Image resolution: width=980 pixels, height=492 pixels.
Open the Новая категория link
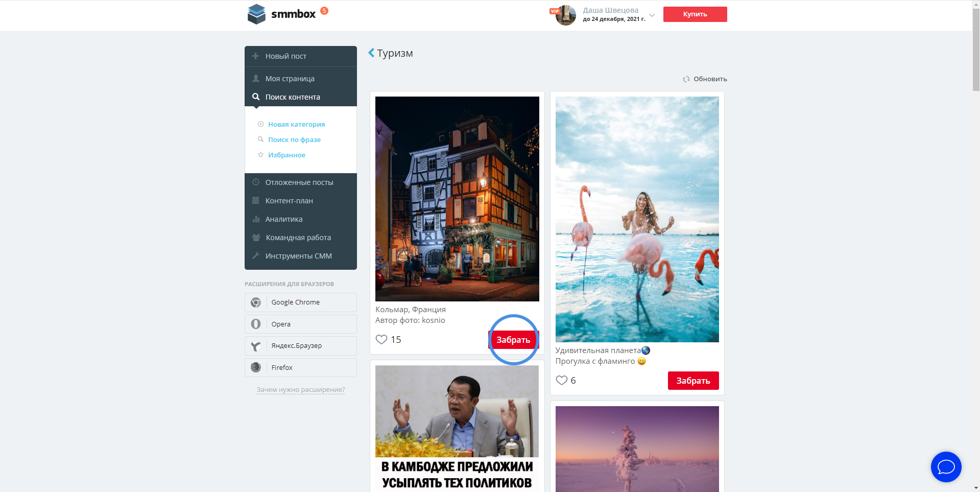tap(296, 124)
